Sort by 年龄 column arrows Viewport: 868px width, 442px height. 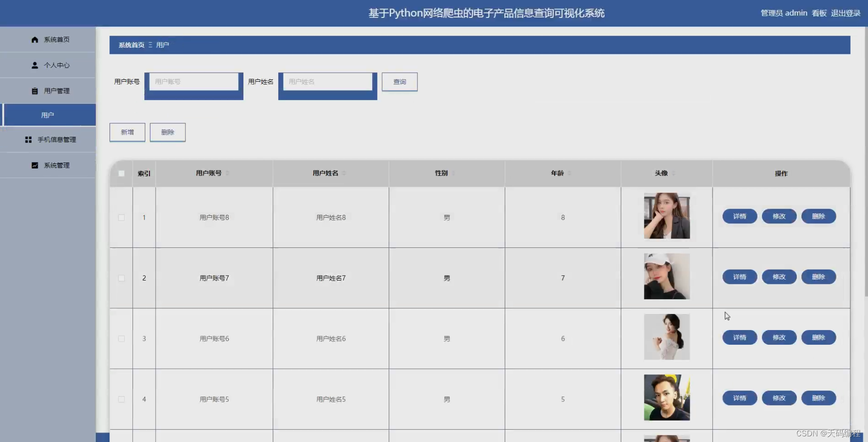point(569,173)
